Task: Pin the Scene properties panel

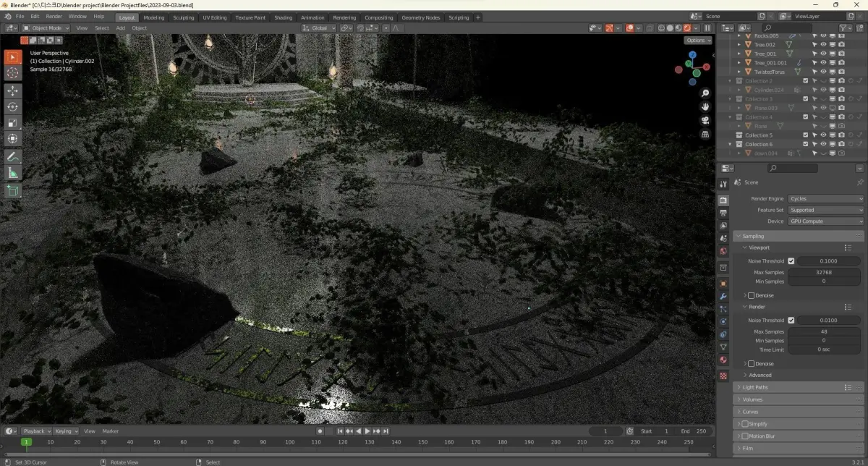Action: click(859, 182)
